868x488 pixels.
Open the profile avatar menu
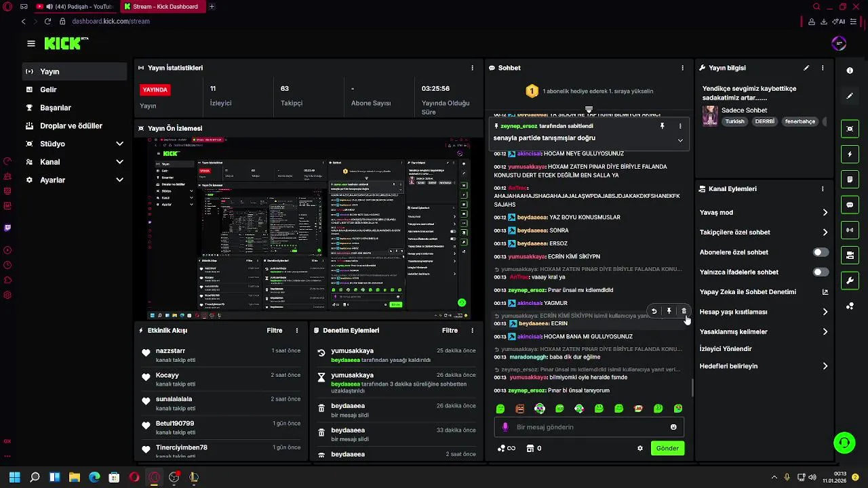(x=839, y=43)
